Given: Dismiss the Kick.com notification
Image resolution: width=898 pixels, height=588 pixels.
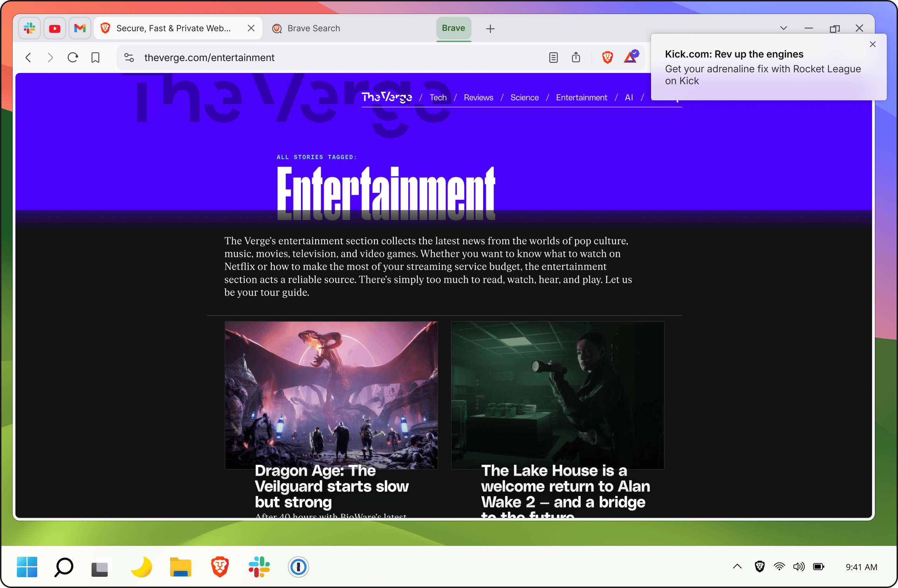Looking at the screenshot, I should tap(873, 44).
